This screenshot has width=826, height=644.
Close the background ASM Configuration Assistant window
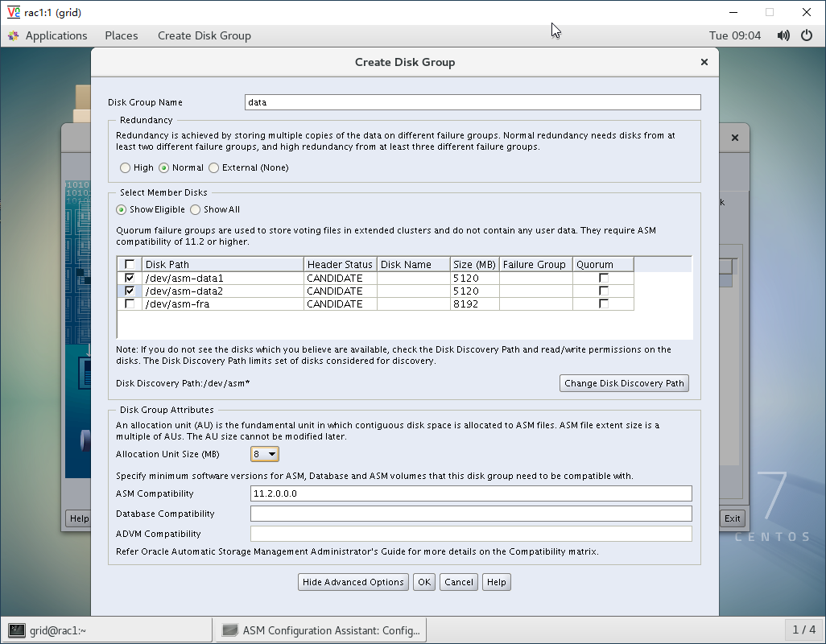735,138
